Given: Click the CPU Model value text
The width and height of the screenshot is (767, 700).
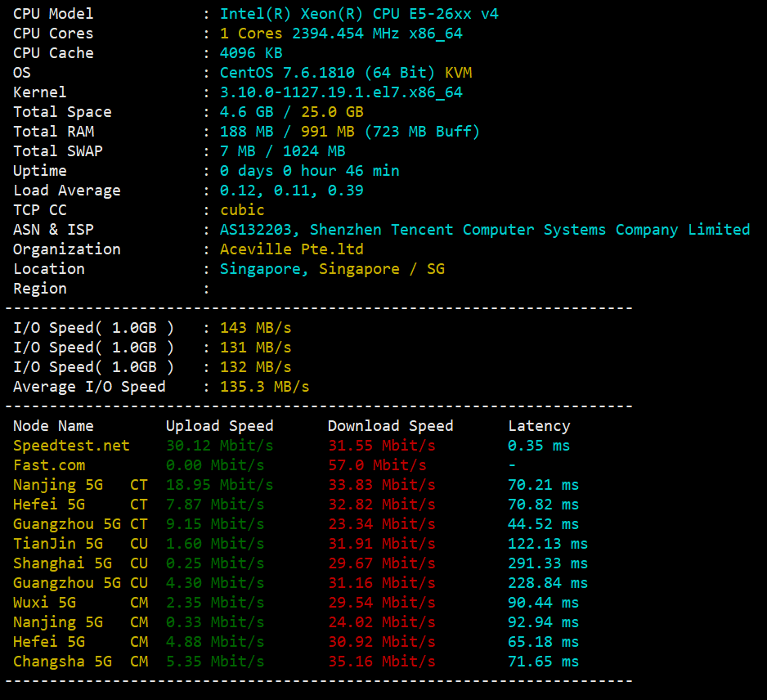Looking at the screenshot, I should click(x=359, y=14).
